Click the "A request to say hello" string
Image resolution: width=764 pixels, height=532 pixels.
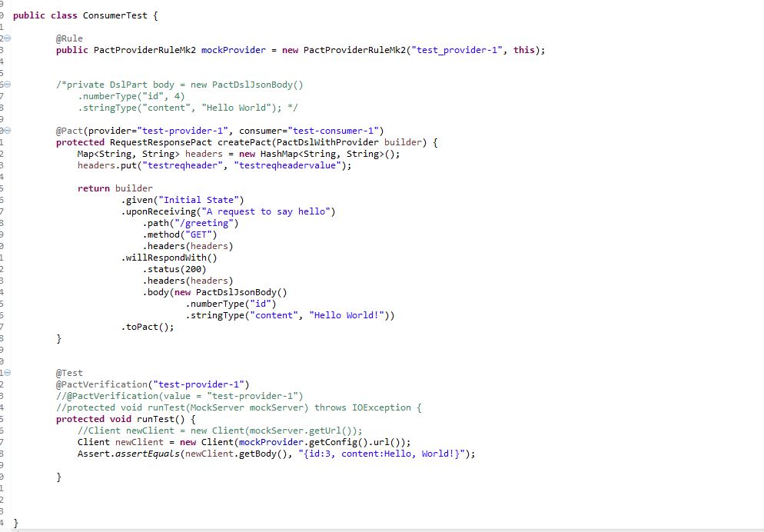coord(265,211)
